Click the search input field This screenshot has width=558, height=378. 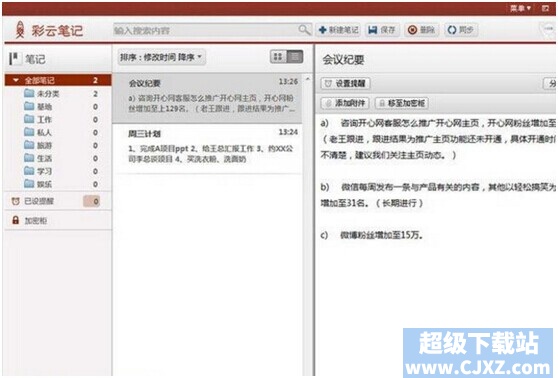(206, 30)
